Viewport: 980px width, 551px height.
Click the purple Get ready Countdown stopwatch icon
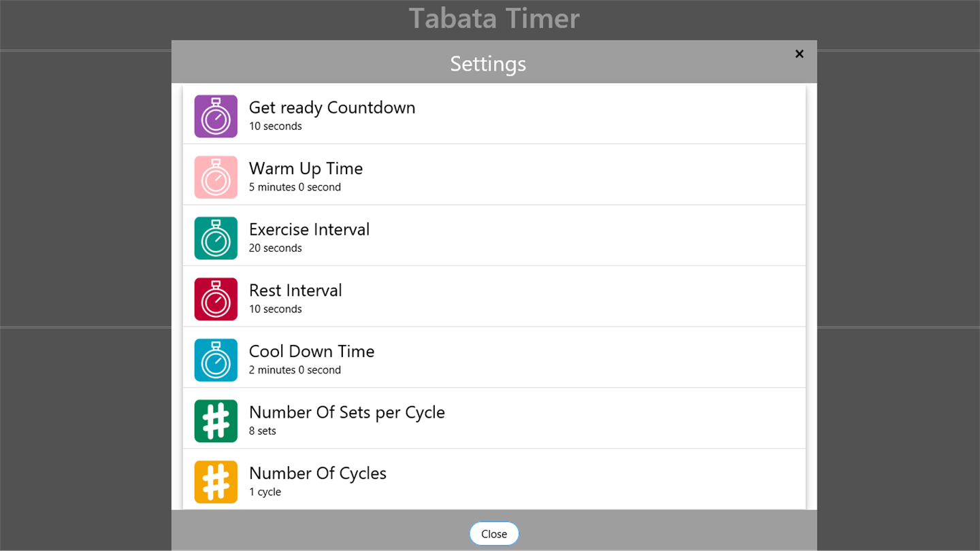(x=216, y=116)
